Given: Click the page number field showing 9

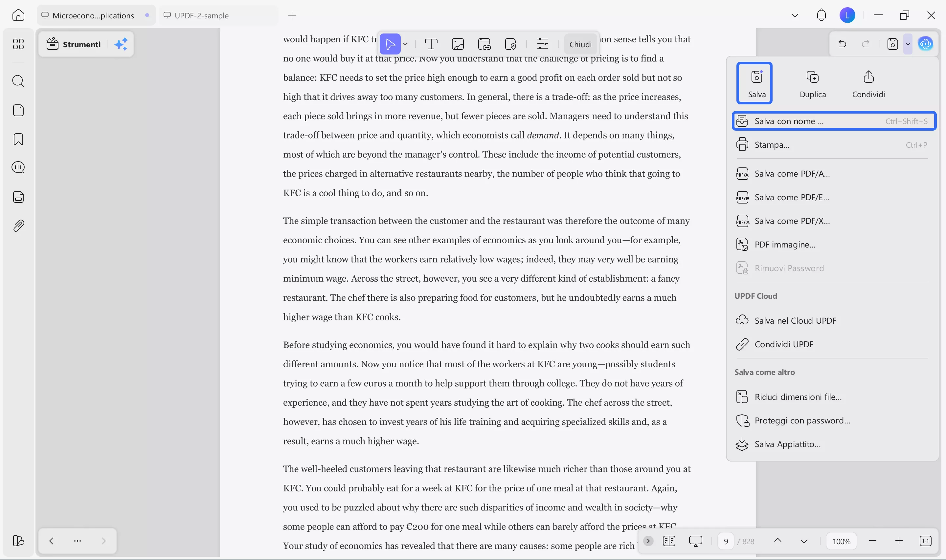Looking at the screenshot, I should (726, 541).
